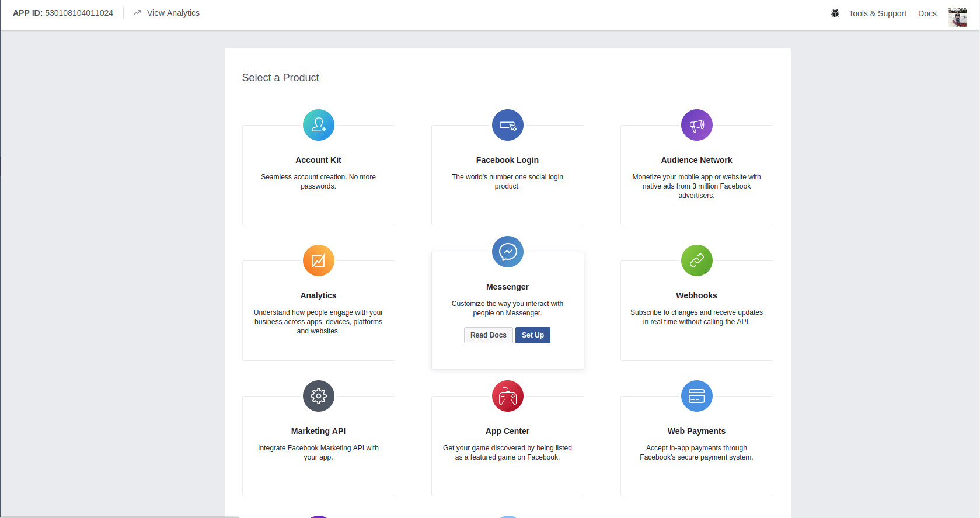Click the green Webhooks link icon
980x518 pixels.
[x=697, y=260]
